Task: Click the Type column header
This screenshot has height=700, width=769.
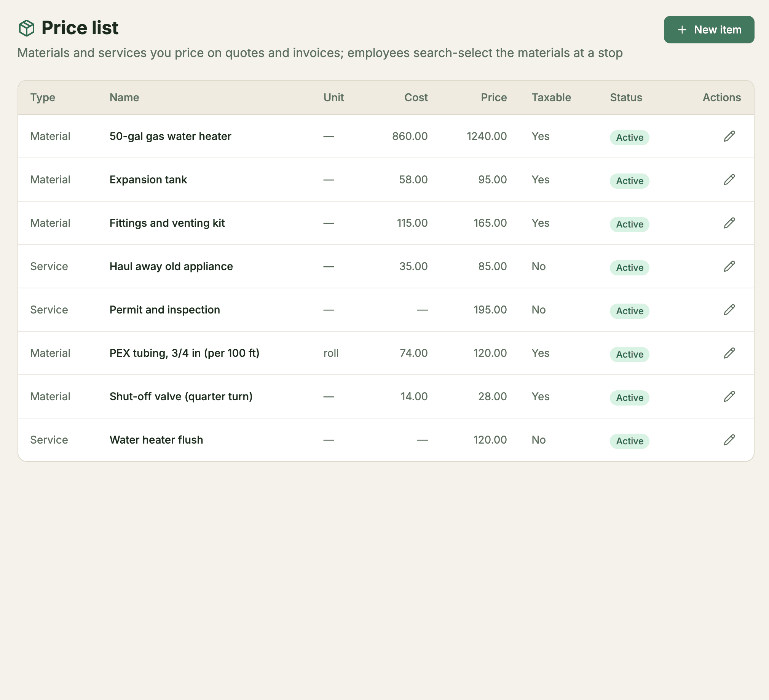Action: pos(43,98)
